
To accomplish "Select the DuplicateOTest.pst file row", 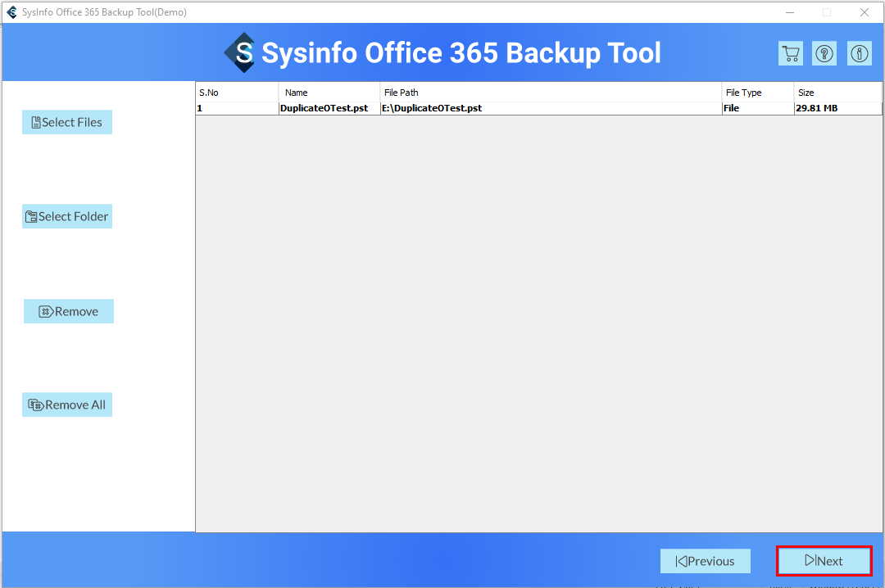I will pyautogui.click(x=324, y=108).
